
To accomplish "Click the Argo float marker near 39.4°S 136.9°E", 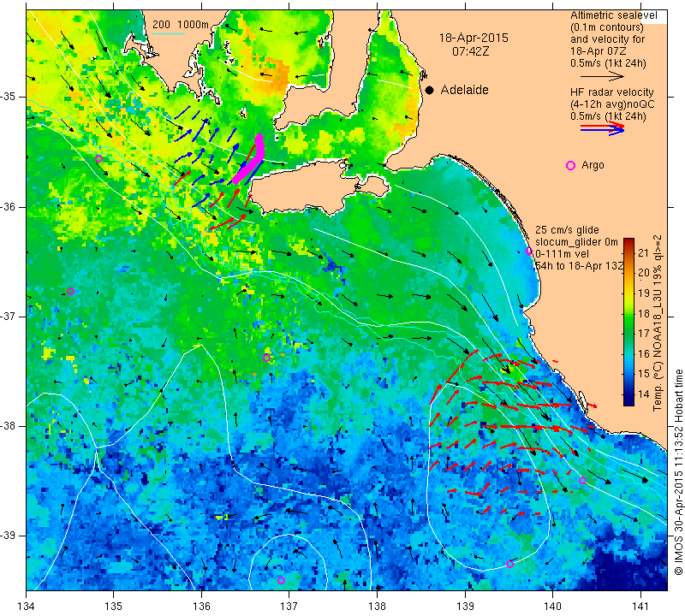I will [282, 580].
